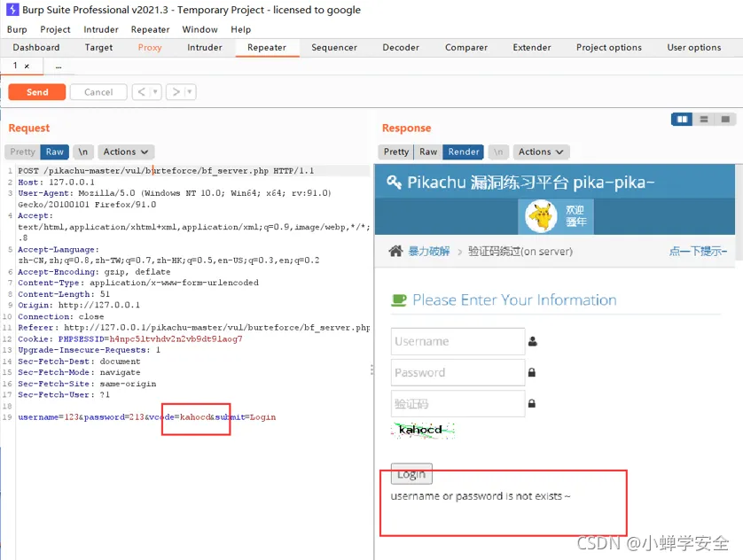Click the lock icon beside 验证码
Image resolution: width=743 pixels, height=560 pixels.
click(532, 403)
